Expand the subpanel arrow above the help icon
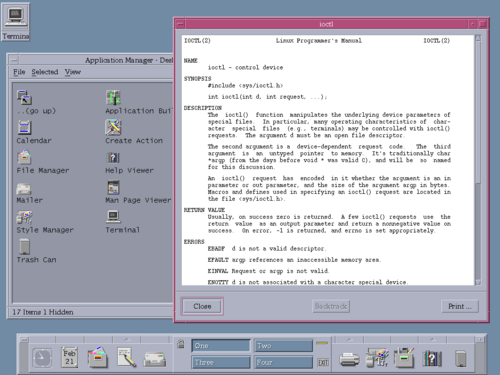The image size is (500, 375). [433, 339]
